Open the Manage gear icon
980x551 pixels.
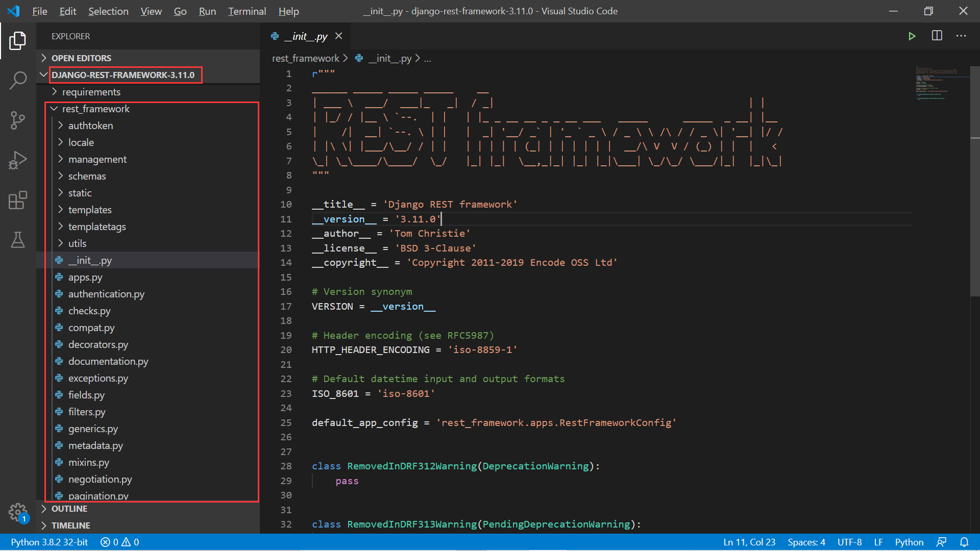tap(18, 512)
